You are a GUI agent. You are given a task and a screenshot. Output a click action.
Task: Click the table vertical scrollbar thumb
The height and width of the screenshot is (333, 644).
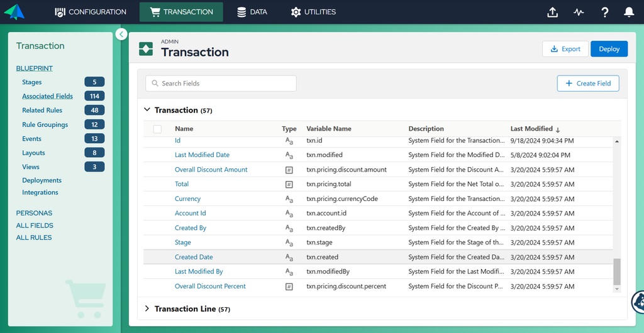[x=617, y=271]
